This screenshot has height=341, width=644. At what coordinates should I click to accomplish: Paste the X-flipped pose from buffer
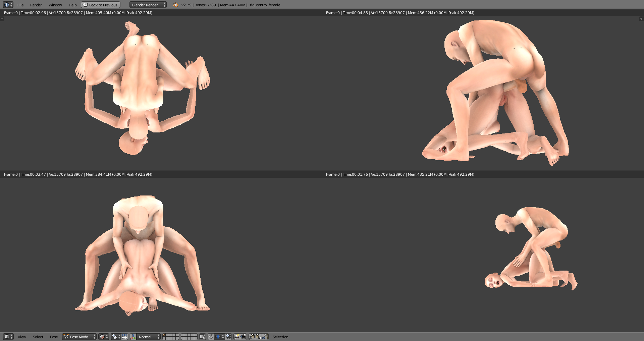pyautogui.click(x=265, y=337)
